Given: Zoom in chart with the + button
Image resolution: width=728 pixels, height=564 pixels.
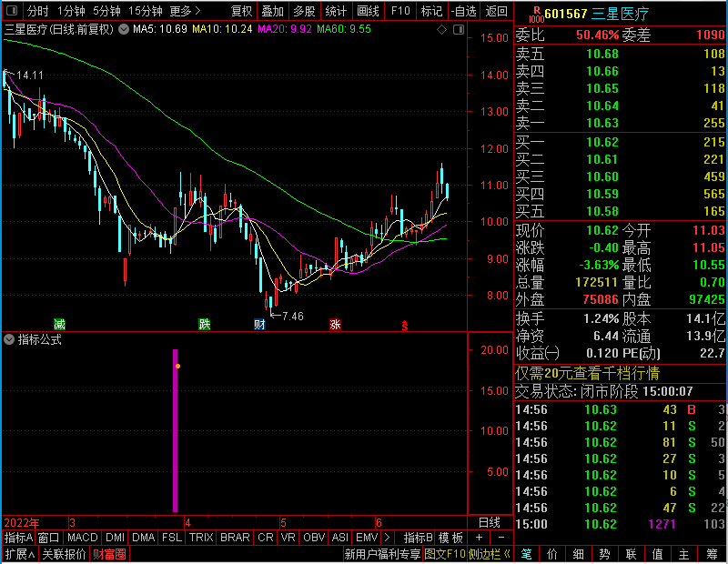Looking at the screenshot, I should click(x=480, y=538).
